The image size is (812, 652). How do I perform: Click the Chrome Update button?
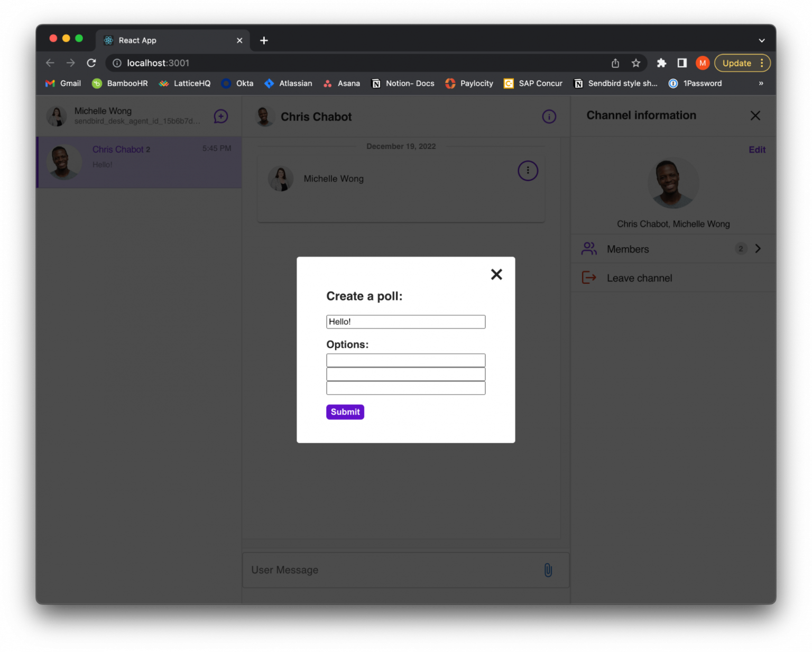736,63
